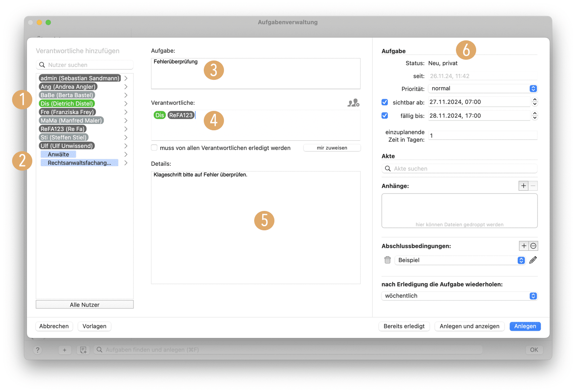
Task: Open the wöchentlich repeat dropdown
Action: [x=459, y=296]
